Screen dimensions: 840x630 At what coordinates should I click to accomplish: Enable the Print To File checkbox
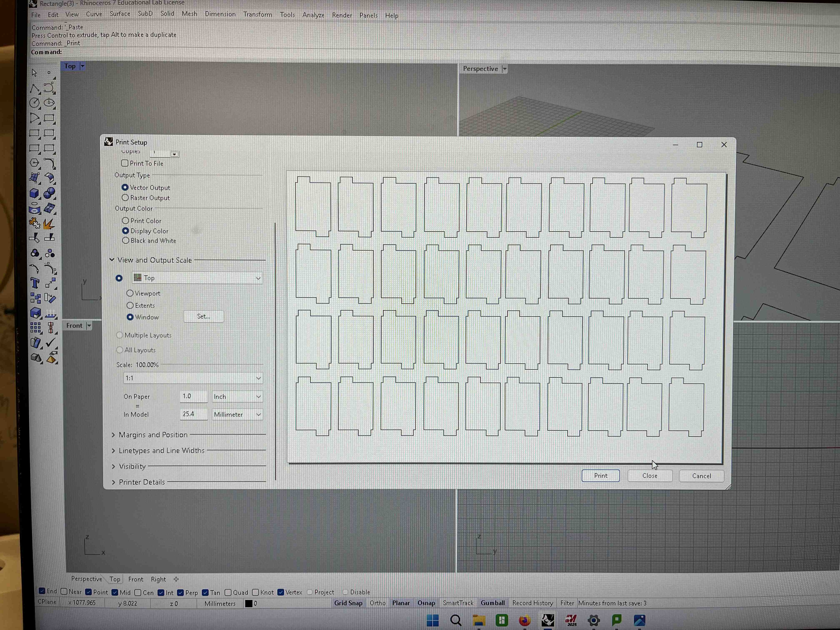click(x=125, y=163)
